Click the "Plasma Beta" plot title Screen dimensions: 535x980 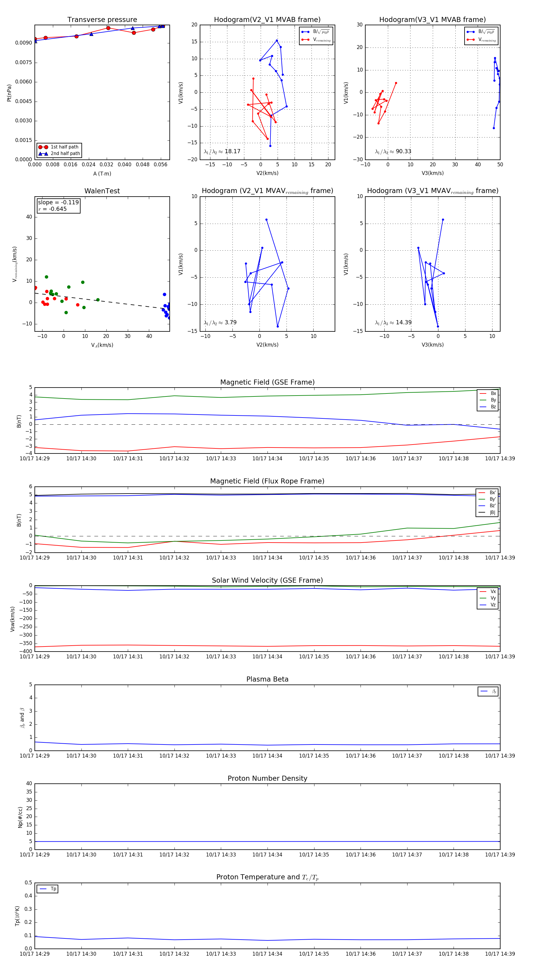[x=267, y=679]
